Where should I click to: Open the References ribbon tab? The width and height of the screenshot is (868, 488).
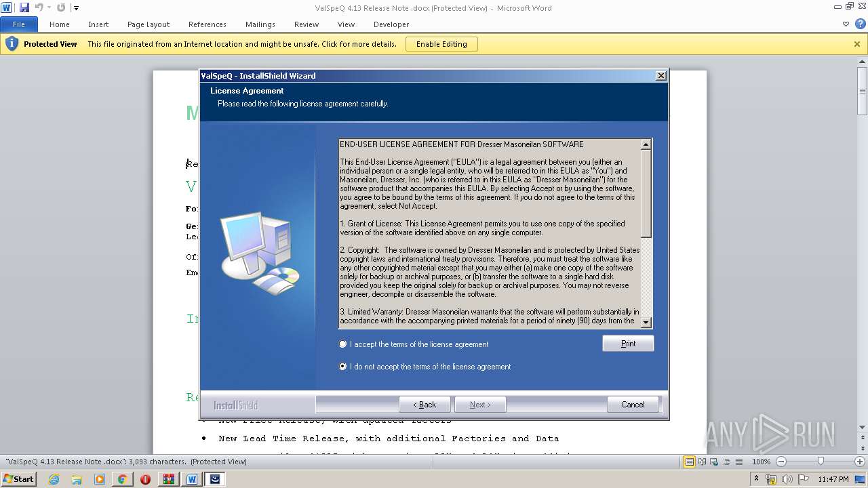pos(208,24)
